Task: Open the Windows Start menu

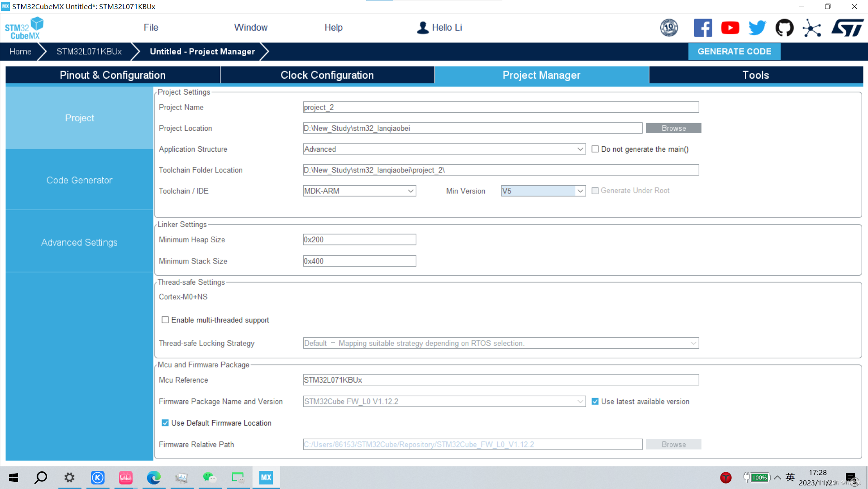Action: pos(14,478)
